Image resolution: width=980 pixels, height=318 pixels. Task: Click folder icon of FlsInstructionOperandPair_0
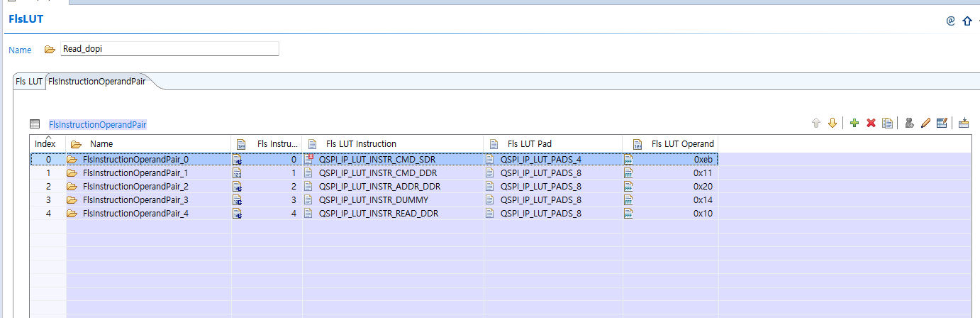[x=72, y=159]
